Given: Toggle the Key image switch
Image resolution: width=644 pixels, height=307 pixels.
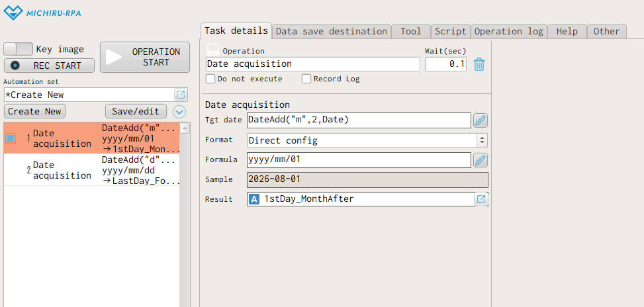Looking at the screenshot, I should coord(18,49).
